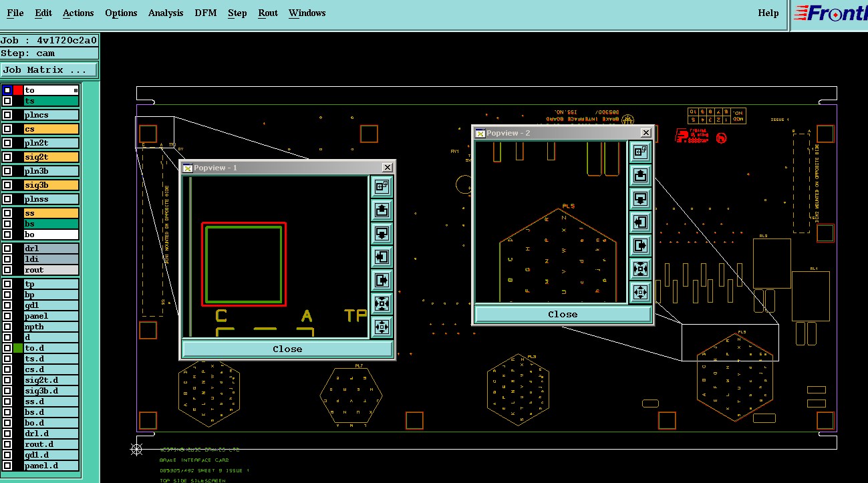Pan right in Popview - 1

382,280
